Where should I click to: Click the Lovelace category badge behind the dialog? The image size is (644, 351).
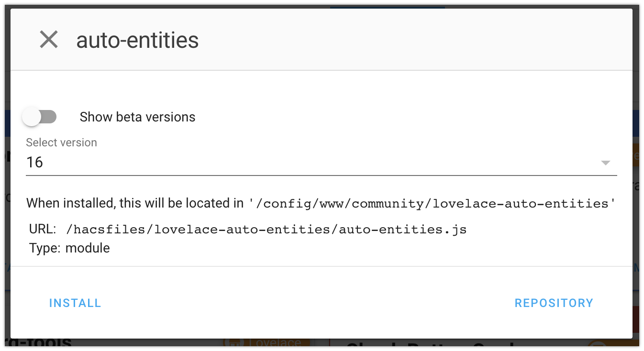pos(266,342)
